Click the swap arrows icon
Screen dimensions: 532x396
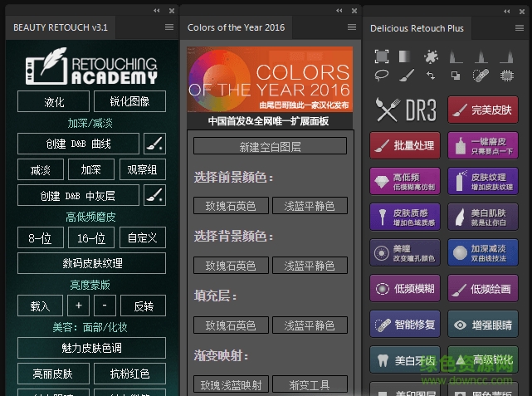(431, 75)
